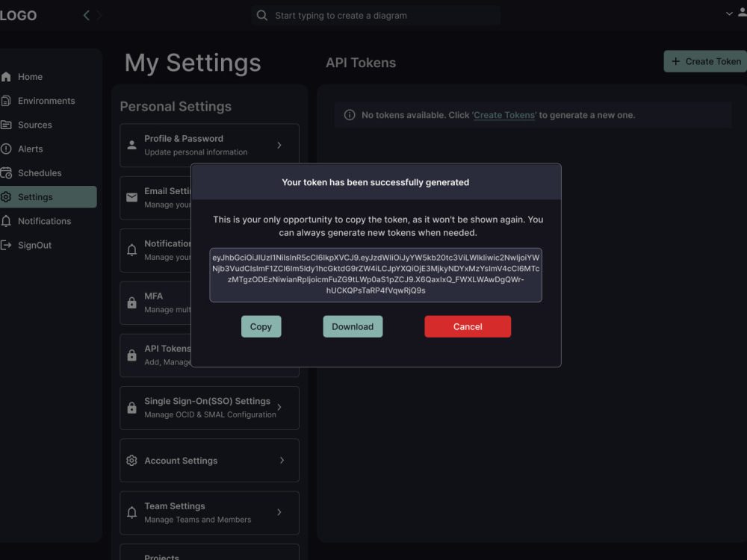
Task: Click the Notifications bell icon in sidebar
Action: pos(6,221)
